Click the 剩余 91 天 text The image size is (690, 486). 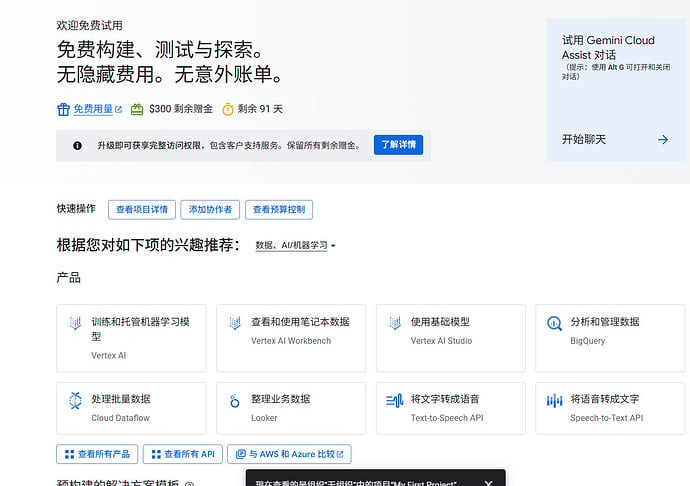pyautogui.click(x=260, y=109)
